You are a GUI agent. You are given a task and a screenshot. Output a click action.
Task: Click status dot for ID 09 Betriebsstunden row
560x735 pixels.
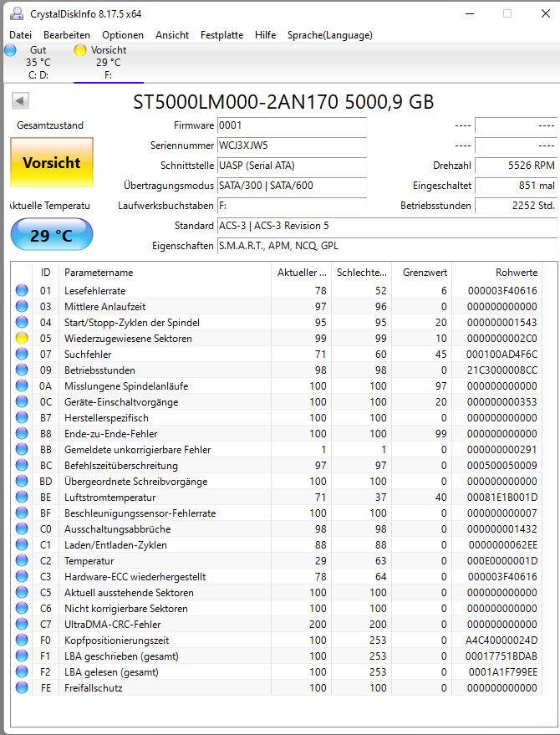22,370
